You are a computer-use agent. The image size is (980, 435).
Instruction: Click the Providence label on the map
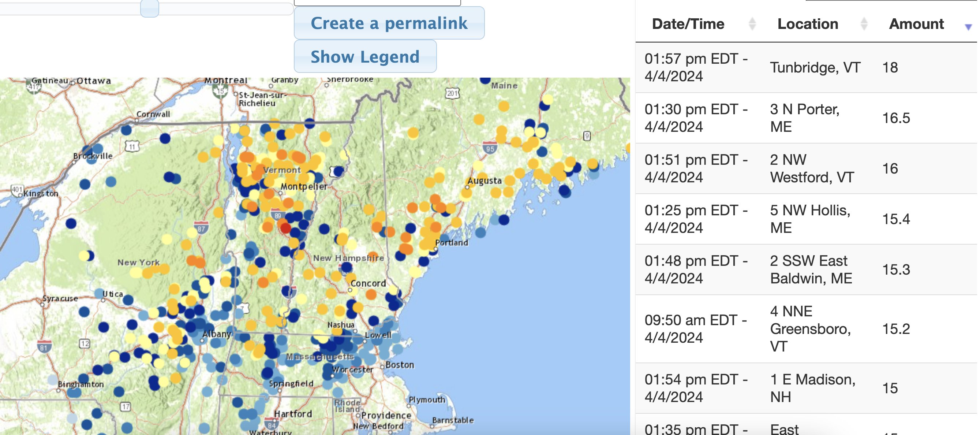point(386,415)
